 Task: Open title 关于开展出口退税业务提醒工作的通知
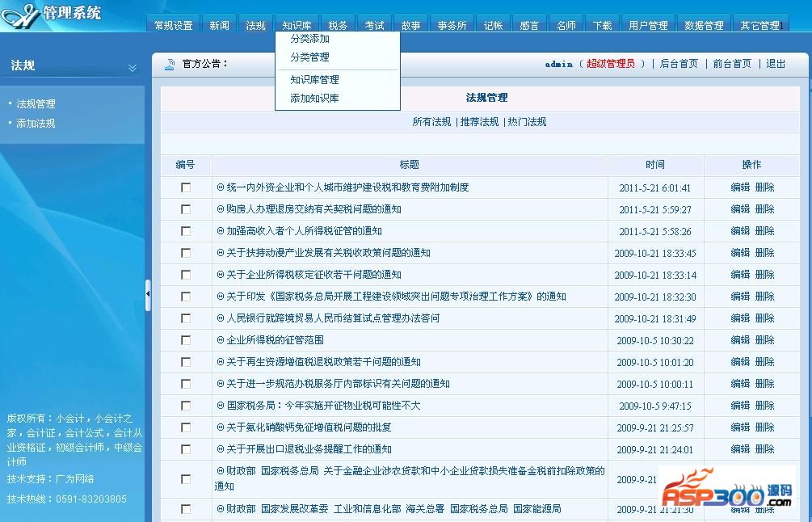tap(309, 449)
